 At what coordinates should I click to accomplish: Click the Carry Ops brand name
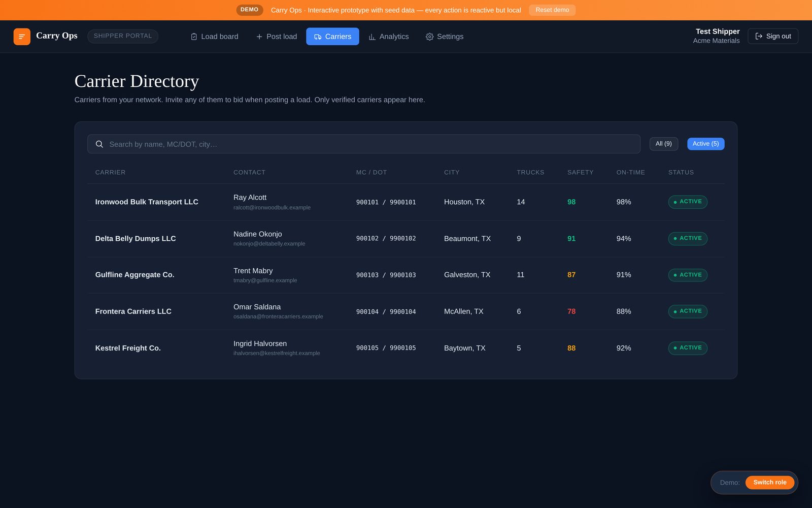(57, 36)
